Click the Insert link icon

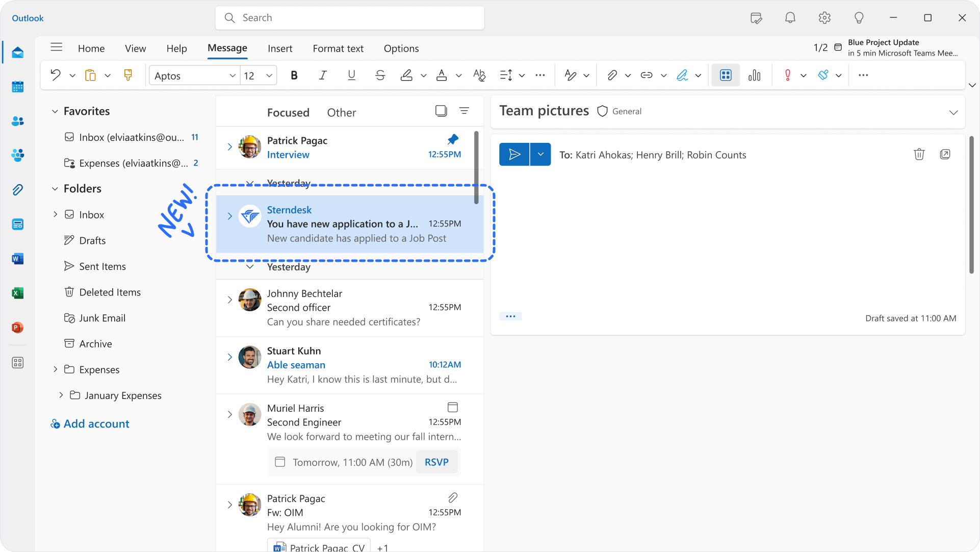coord(647,76)
